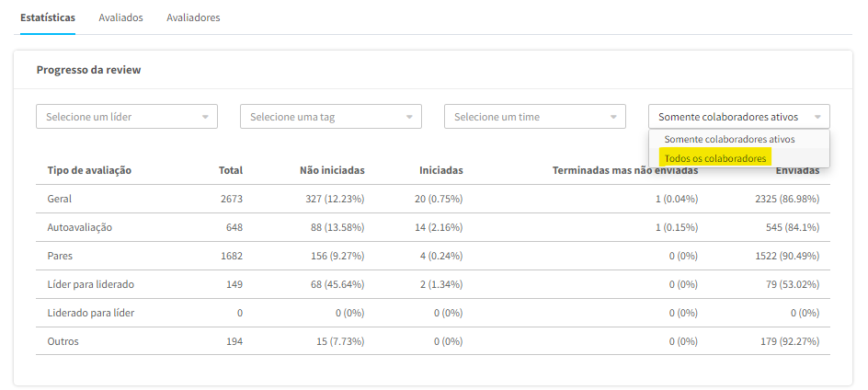This screenshot has height=390, width=868.
Task: Expand the 'Selecione uma tag' dropdown
Action: 330,117
